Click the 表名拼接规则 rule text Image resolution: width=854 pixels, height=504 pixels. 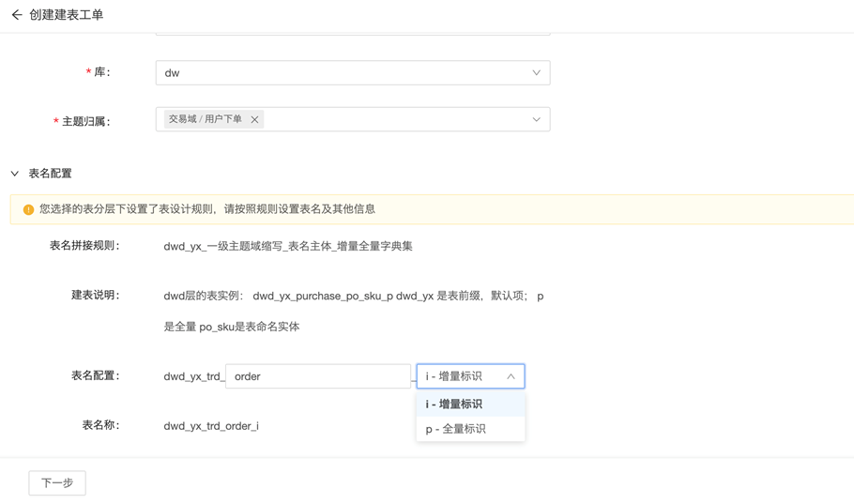click(288, 246)
